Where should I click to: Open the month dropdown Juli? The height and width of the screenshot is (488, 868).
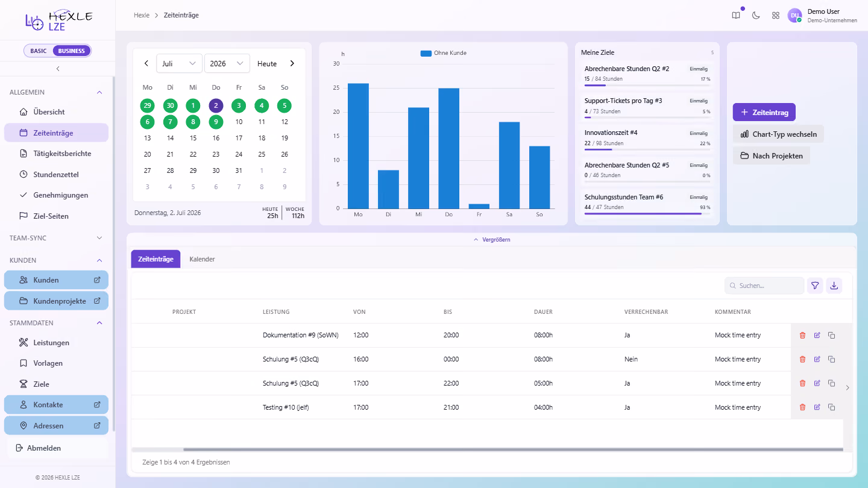click(x=179, y=63)
